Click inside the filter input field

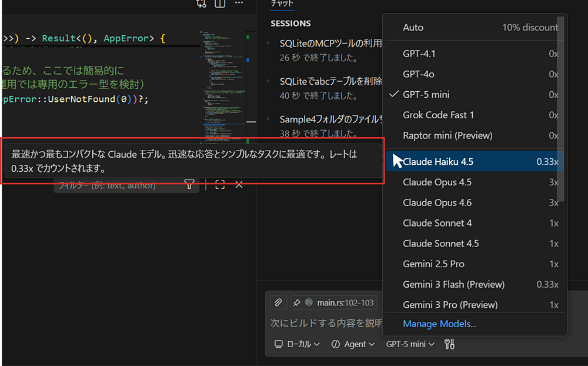118,185
